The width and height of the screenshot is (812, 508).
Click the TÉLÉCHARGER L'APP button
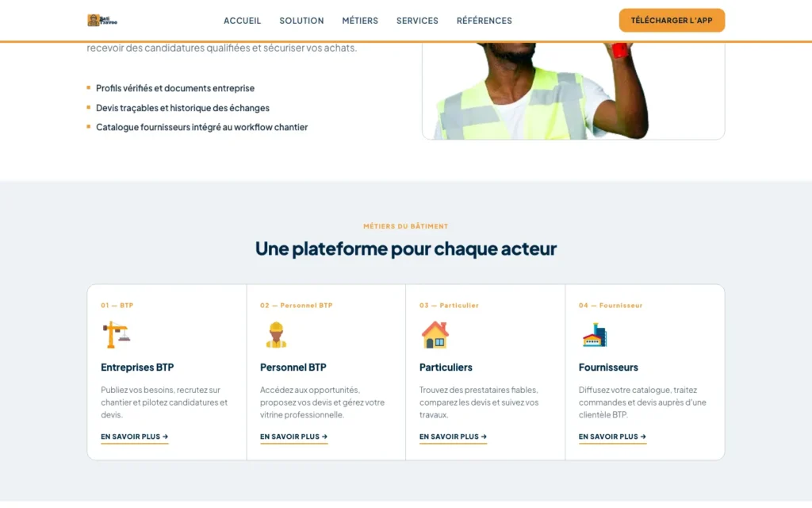click(x=672, y=20)
